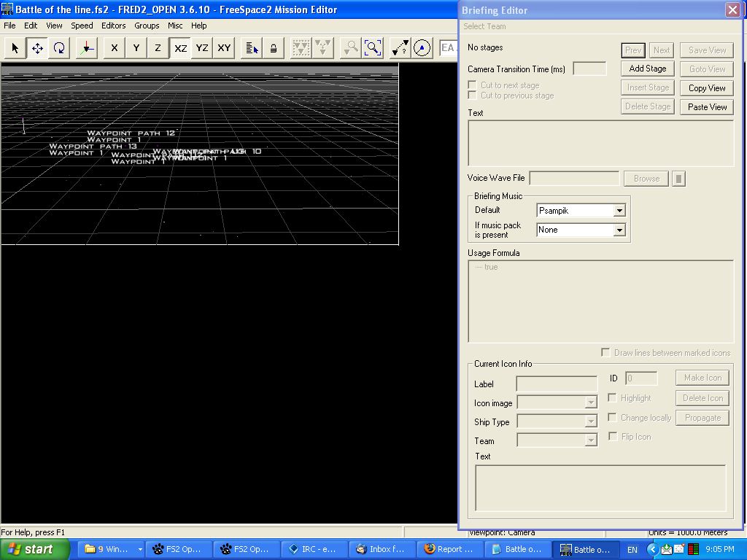Click the 'true' usage formula node
The width and height of the screenshot is (747, 560).
pyautogui.click(x=491, y=267)
